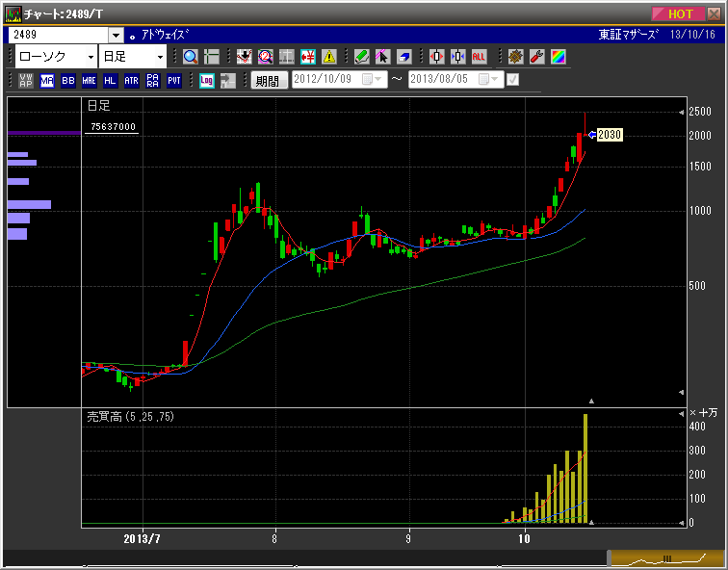728x570 pixels.
Task: Toggle the VWAP indicator button
Action: 26,81
